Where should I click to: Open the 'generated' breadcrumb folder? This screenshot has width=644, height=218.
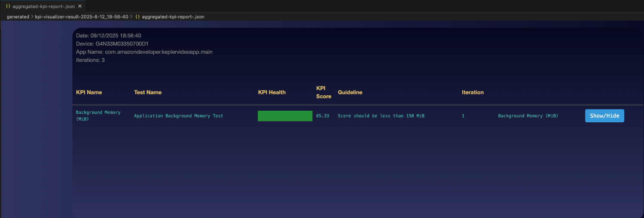pyautogui.click(x=18, y=17)
